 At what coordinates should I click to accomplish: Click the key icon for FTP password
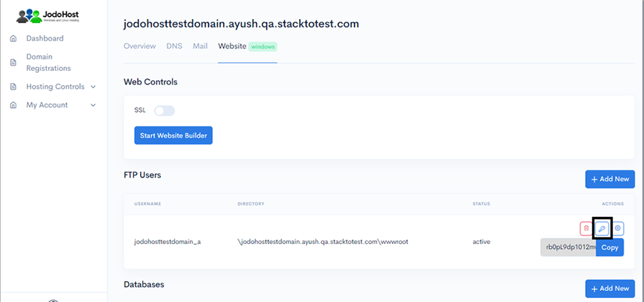(602, 228)
